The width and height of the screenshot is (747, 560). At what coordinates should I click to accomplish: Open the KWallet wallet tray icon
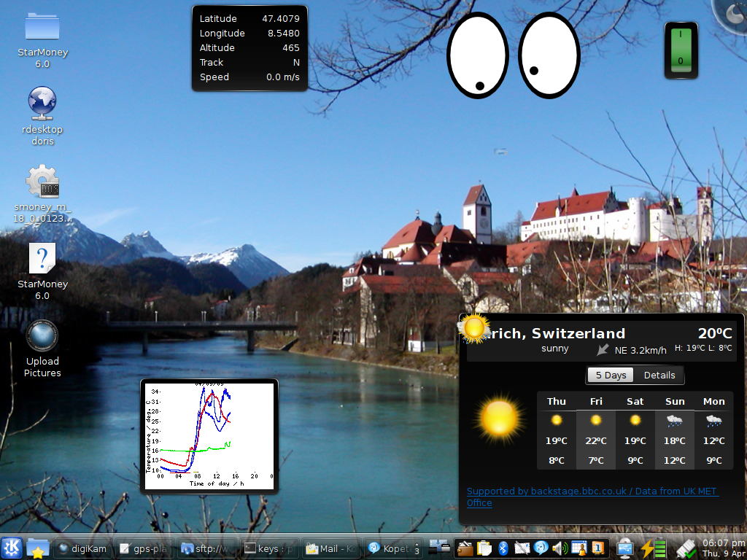pos(465,548)
